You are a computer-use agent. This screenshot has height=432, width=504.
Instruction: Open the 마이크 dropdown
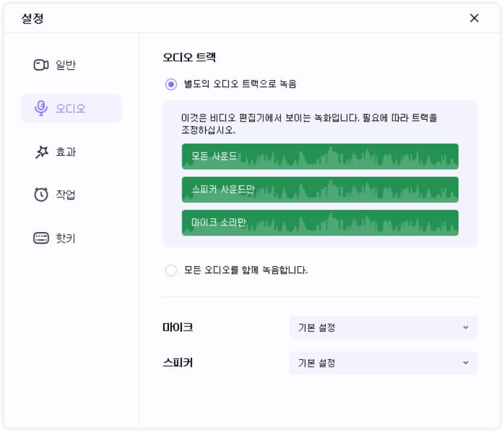383,327
